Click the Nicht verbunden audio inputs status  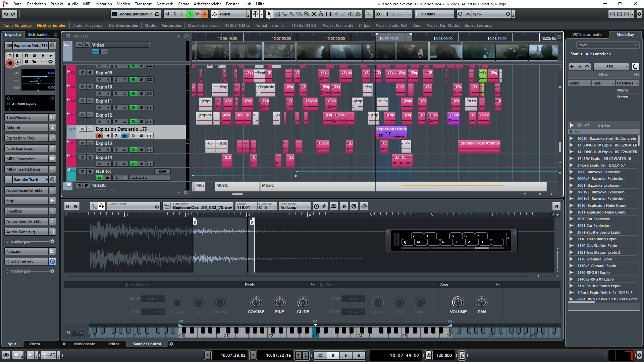[x=52, y=25]
